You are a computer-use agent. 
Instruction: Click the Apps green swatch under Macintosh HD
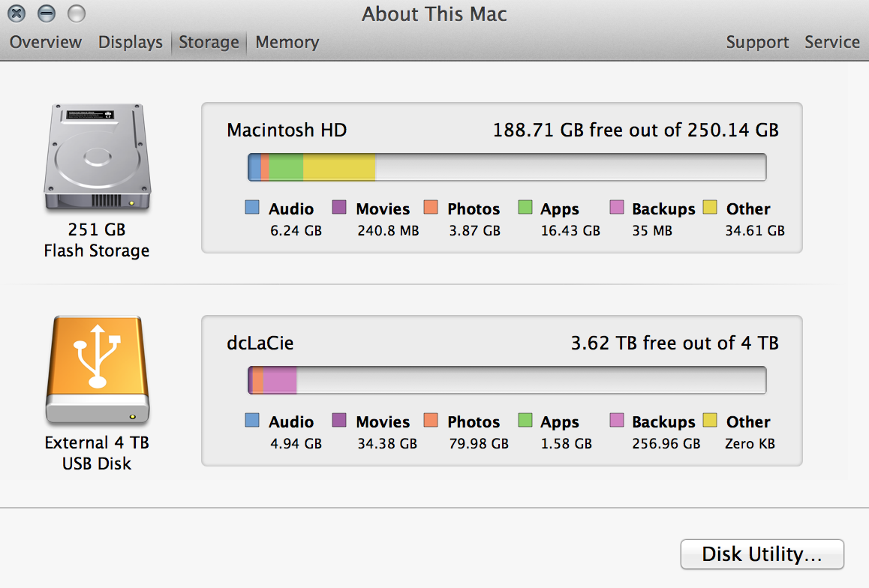pyautogui.click(x=525, y=208)
